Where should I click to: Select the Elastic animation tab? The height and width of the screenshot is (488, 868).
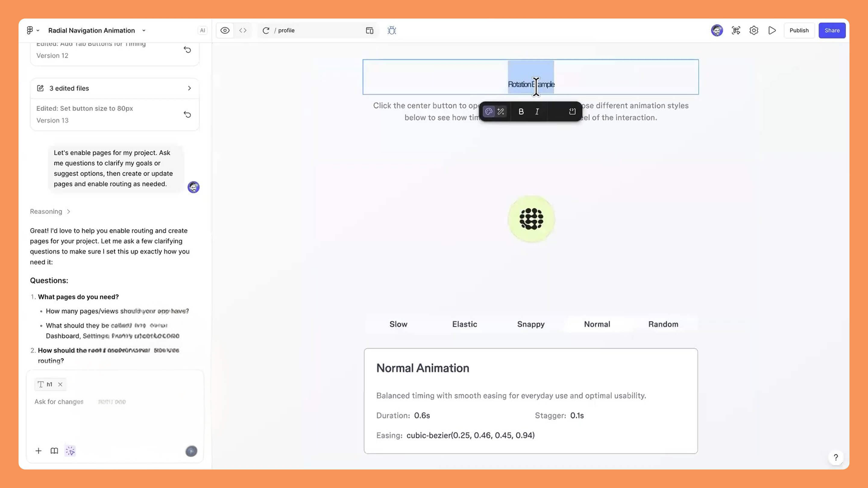click(464, 324)
